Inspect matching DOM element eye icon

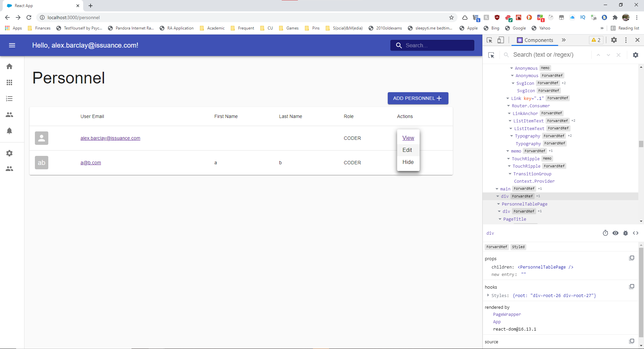pos(615,233)
